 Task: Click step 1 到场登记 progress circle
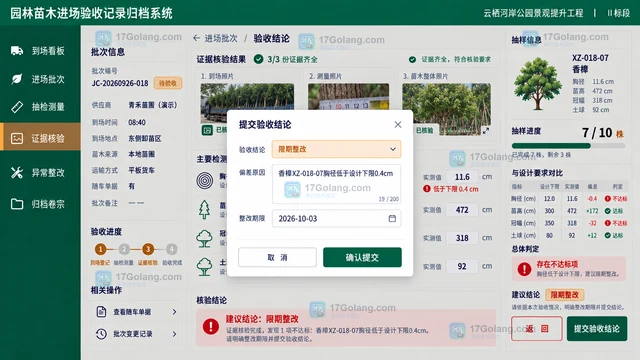(x=100, y=249)
